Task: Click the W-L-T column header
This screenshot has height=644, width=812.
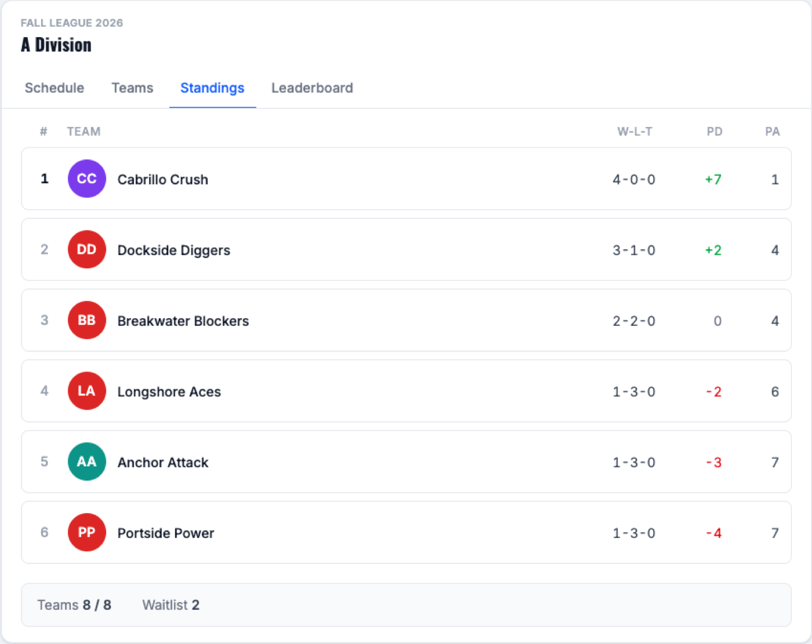Action: 635,132
